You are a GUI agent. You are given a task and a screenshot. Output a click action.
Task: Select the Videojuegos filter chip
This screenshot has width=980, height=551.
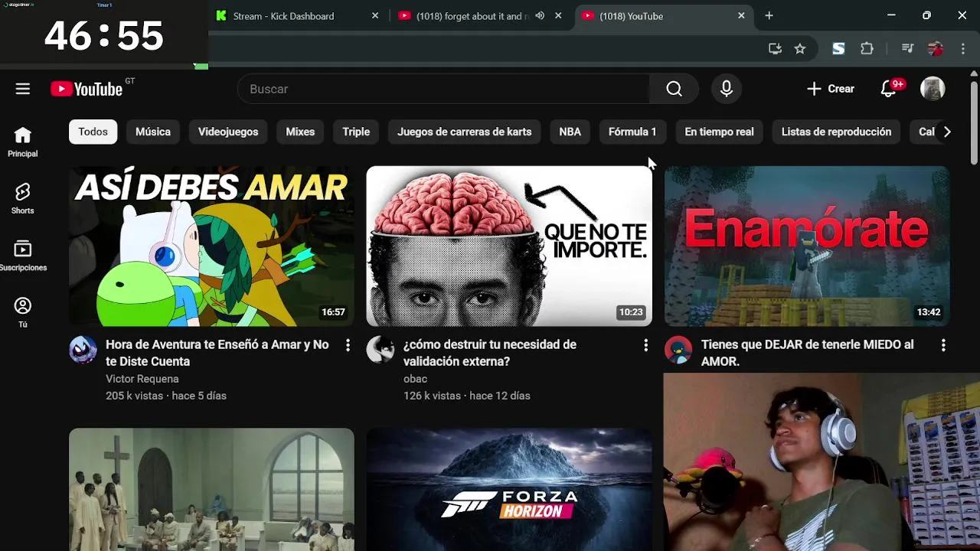click(228, 132)
